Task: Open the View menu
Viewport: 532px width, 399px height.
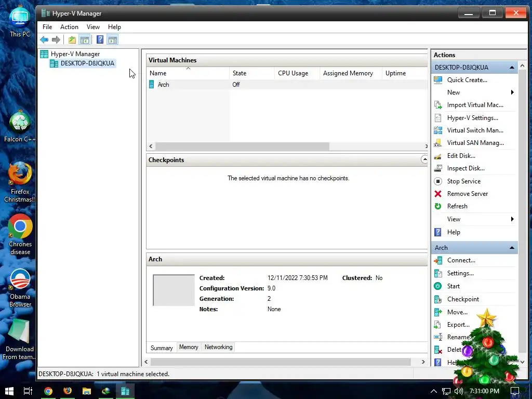Action: pyautogui.click(x=93, y=27)
